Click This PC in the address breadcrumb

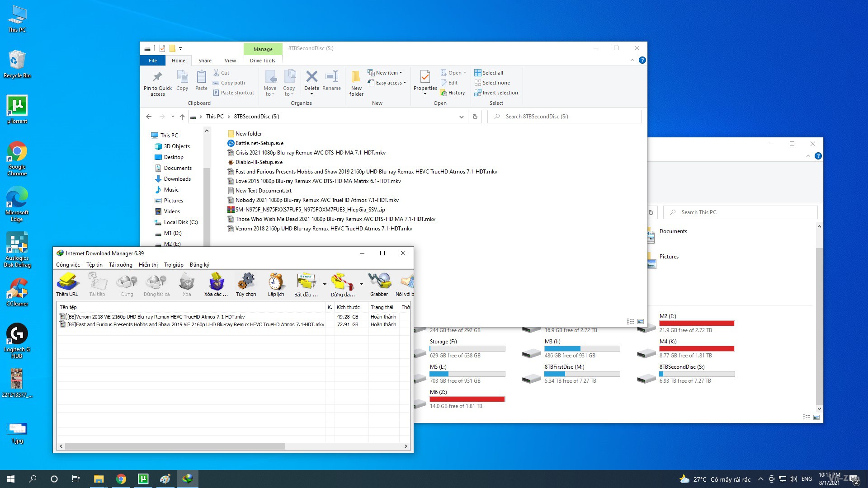215,117
